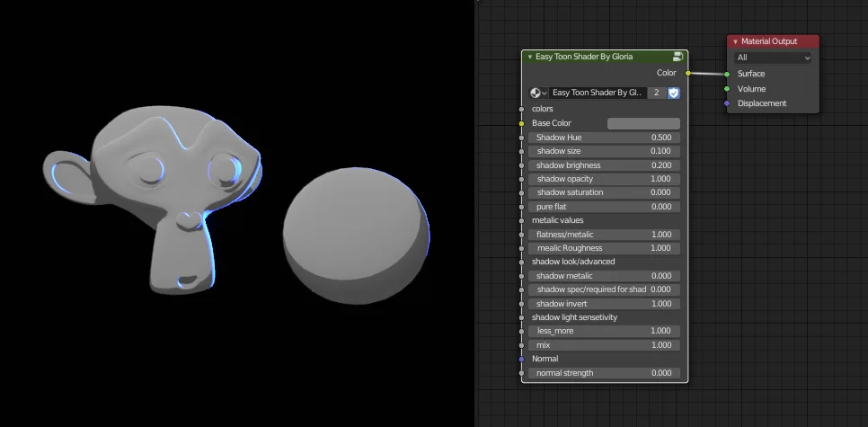
Task: Click the mix input socket
Action: click(521, 345)
